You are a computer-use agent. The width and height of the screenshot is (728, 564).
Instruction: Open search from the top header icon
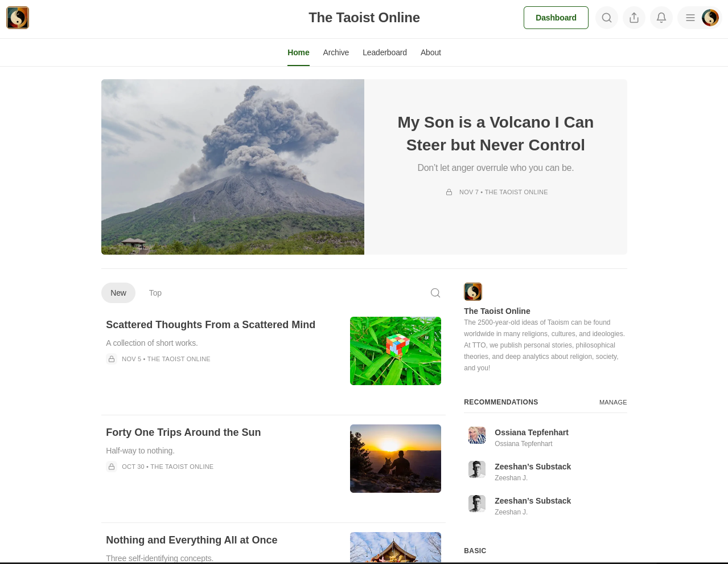[607, 18]
